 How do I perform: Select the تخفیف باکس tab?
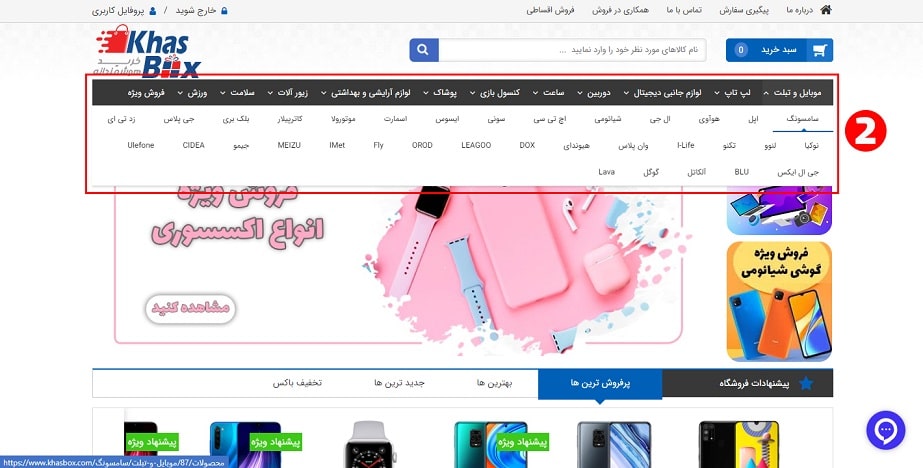[297, 383]
